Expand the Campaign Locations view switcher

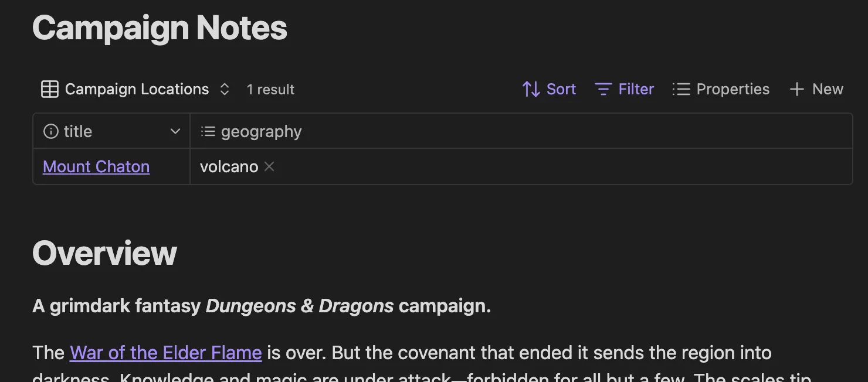(x=224, y=88)
